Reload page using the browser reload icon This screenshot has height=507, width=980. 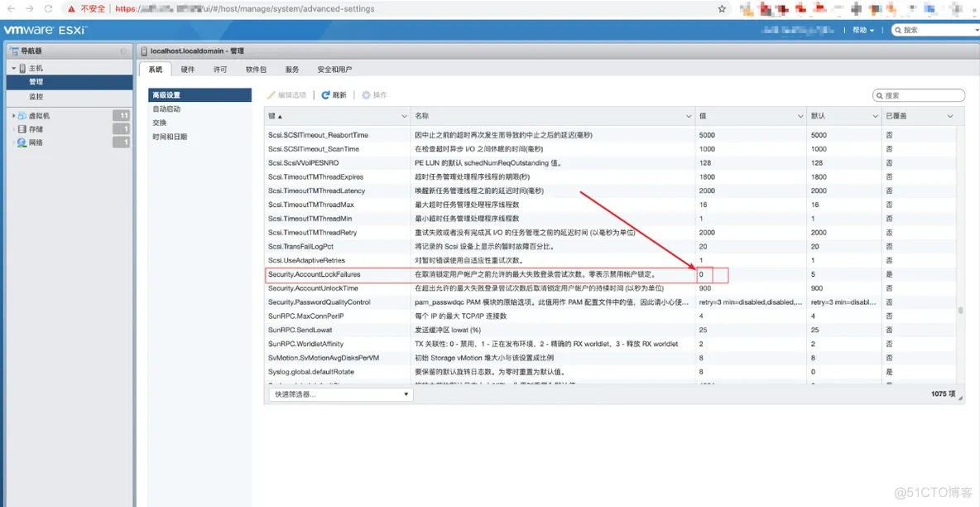[x=48, y=9]
